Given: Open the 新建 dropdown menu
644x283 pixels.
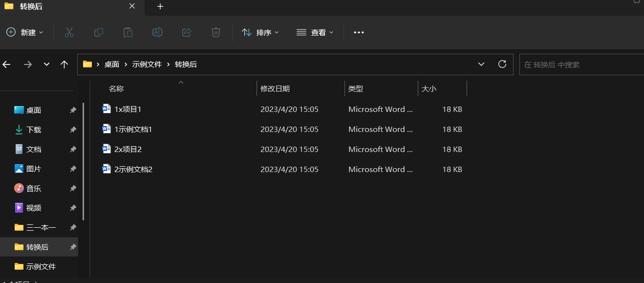Looking at the screenshot, I should (x=24, y=32).
